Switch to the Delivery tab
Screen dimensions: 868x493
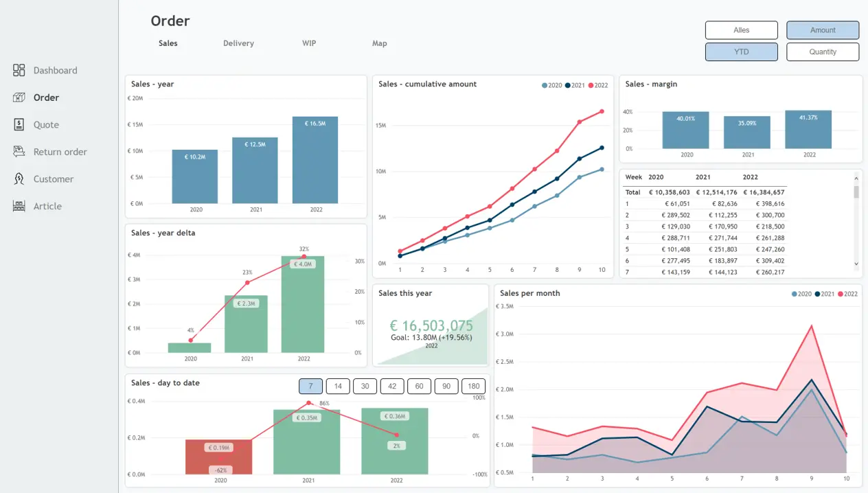coord(238,43)
